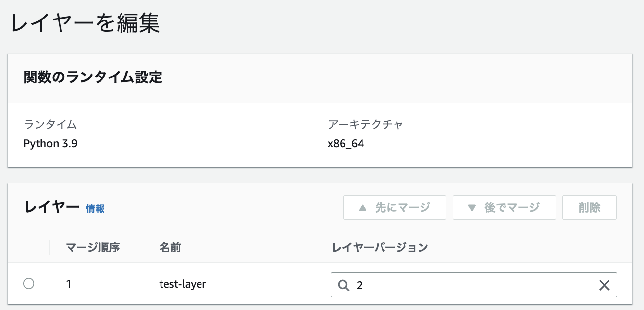
Task: Click the 先にマージ button
Action: (395, 207)
